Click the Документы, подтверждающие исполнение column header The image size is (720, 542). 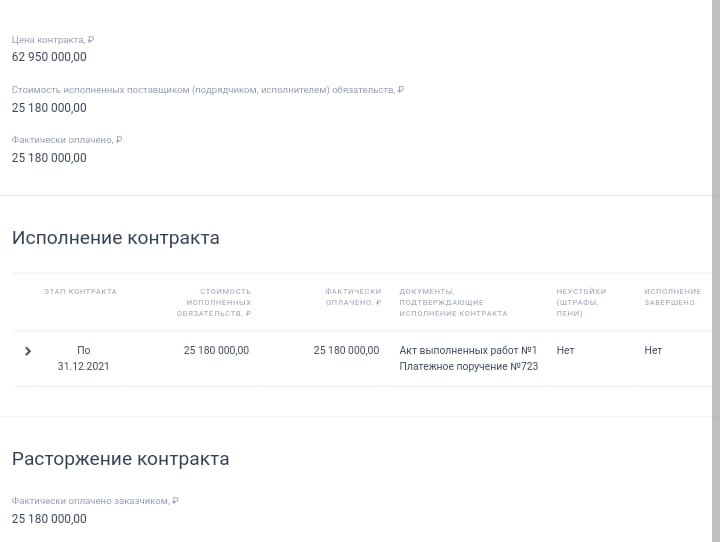click(453, 302)
